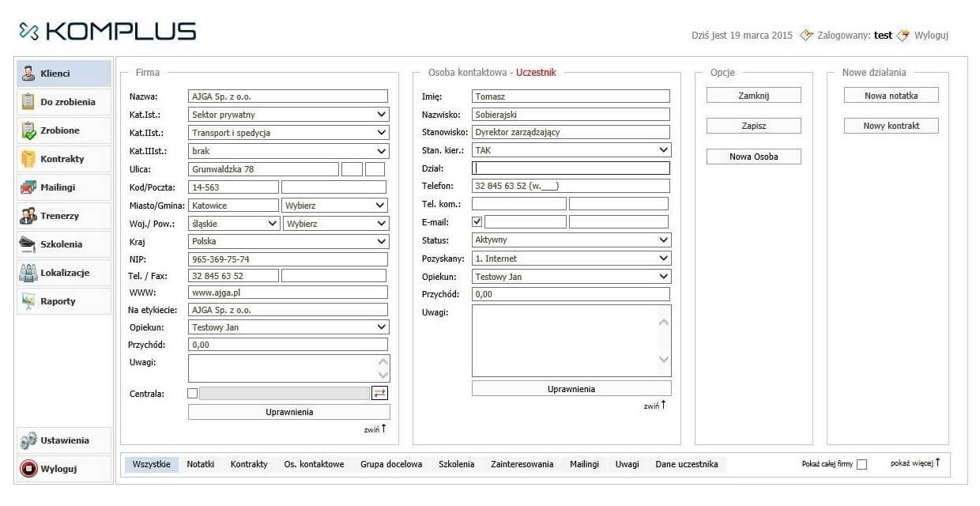Switch to the Notatki tab
980x506 pixels.
pos(201,465)
